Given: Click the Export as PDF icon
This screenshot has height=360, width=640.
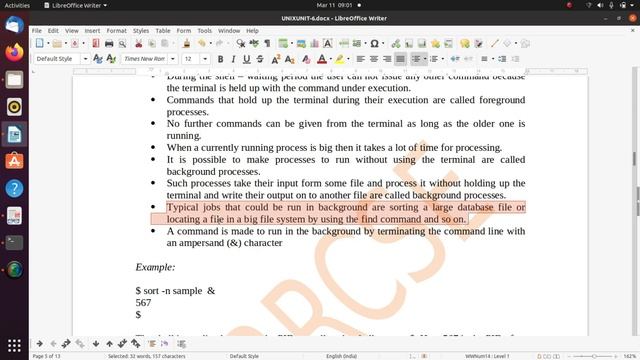Looking at the screenshot, I should coord(96,43).
